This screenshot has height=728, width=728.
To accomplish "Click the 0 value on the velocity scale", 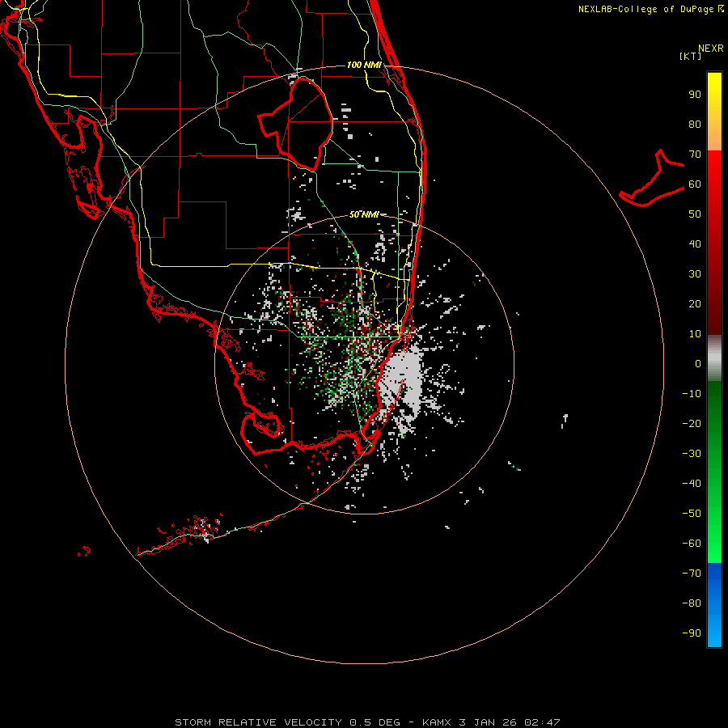I will point(698,363).
